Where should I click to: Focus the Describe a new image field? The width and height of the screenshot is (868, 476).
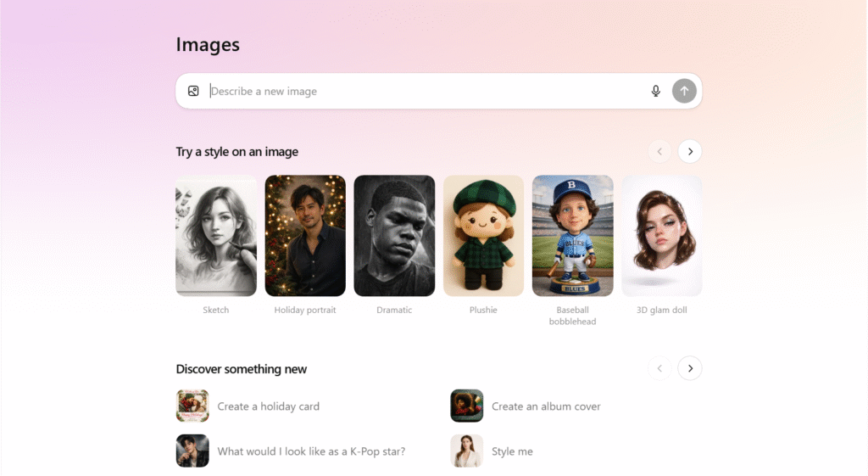424,91
